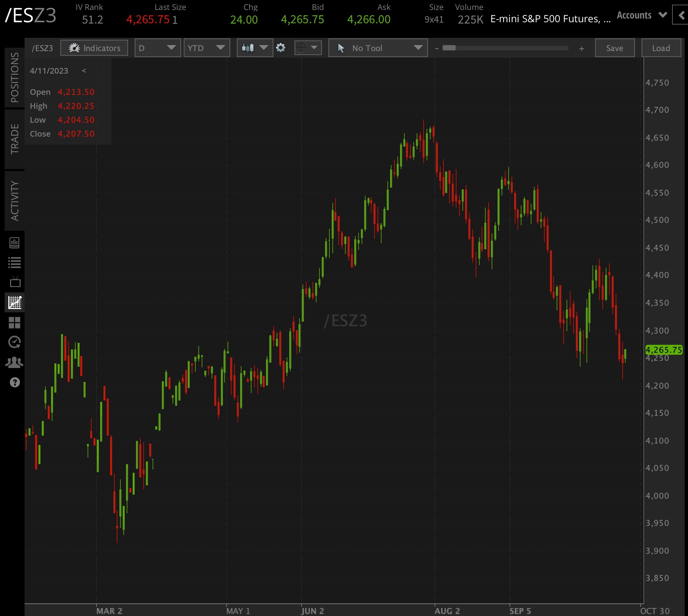Open the book with bar chart icon
The image size is (688, 616).
[x=15, y=243]
